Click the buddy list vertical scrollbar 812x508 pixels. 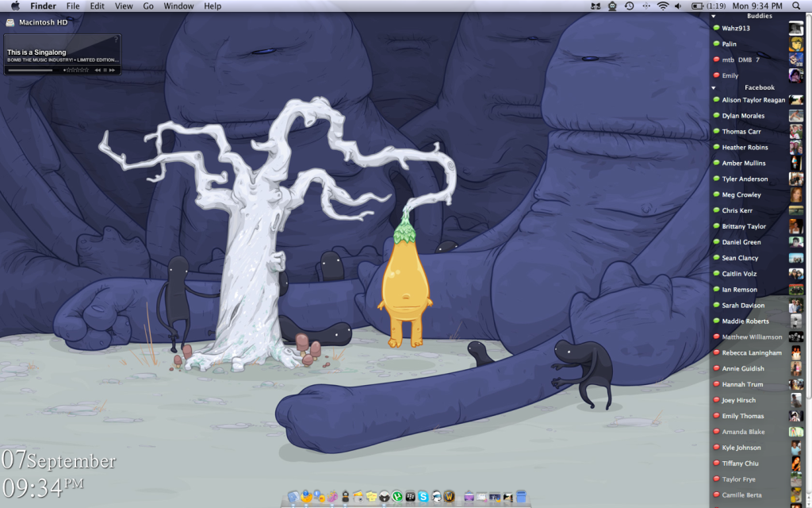(808, 207)
